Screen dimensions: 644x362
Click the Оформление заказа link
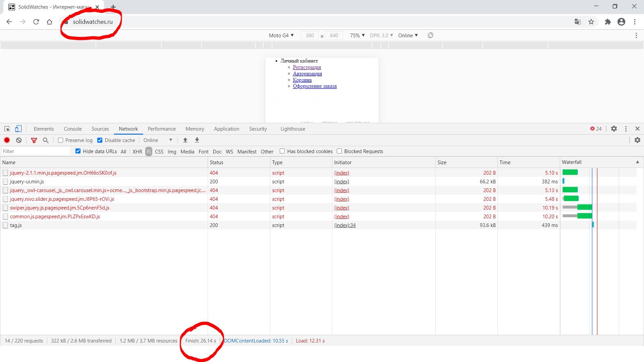click(x=315, y=86)
